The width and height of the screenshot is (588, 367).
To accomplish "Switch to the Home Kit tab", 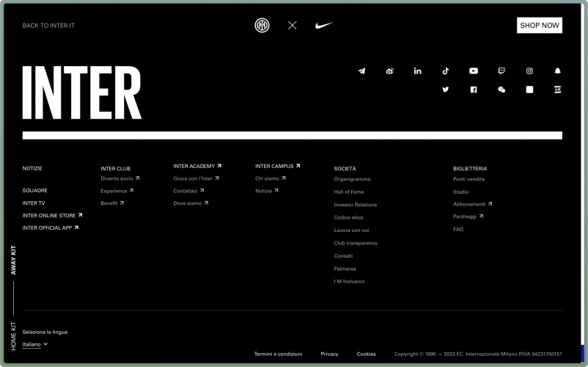I will click(x=13, y=336).
